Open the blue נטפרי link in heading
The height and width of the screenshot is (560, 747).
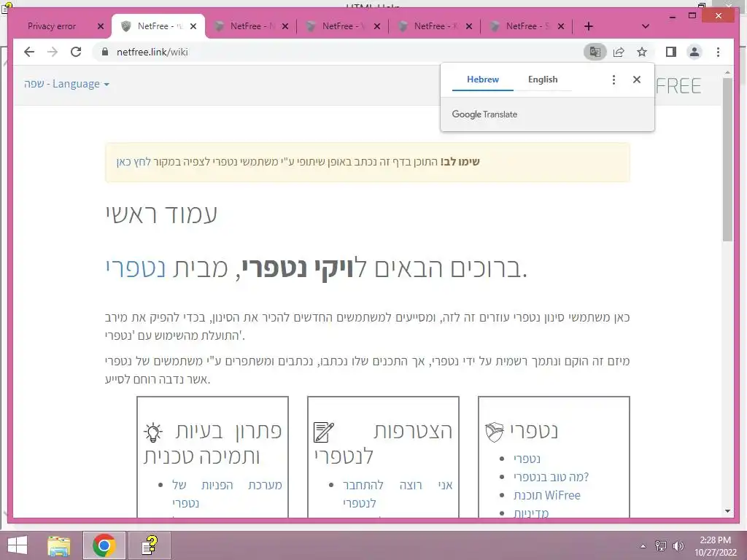[x=136, y=268]
